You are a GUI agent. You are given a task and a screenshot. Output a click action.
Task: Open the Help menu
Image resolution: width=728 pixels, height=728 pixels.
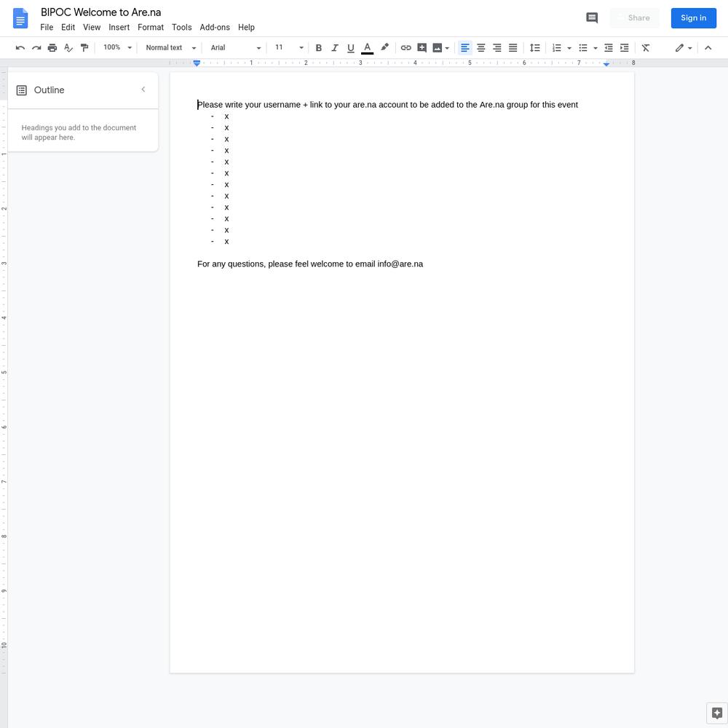pyautogui.click(x=246, y=28)
